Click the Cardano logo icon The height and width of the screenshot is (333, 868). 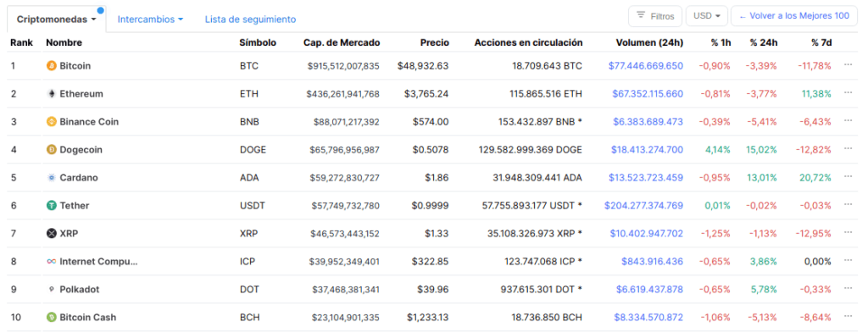[x=52, y=178]
